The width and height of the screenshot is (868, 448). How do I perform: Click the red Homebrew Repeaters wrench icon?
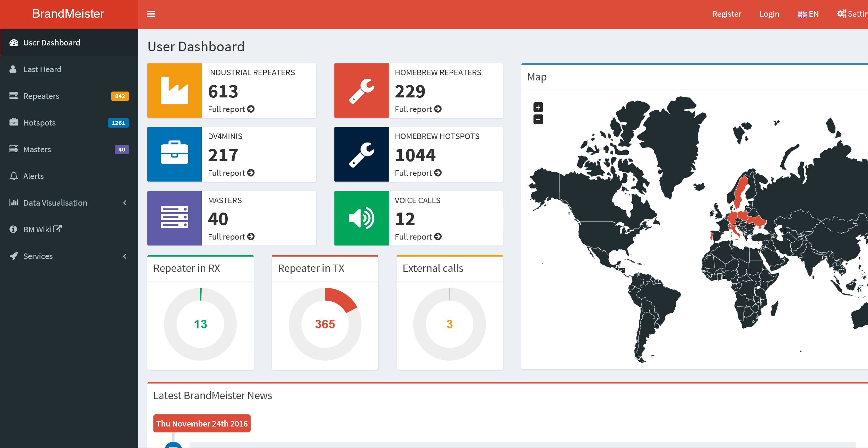point(361,91)
